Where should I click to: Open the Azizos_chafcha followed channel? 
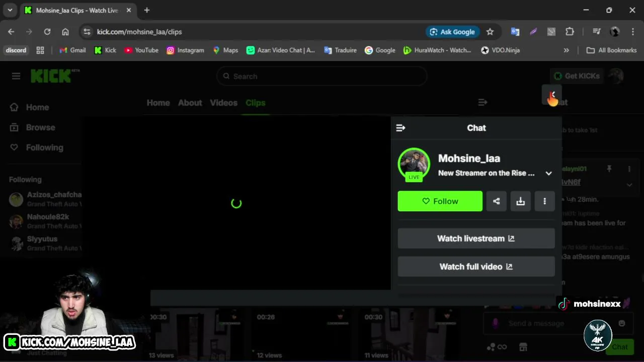(x=45, y=199)
